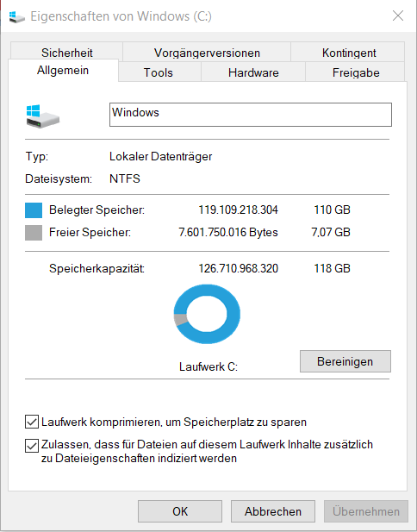Open the Kontingent tab
The image size is (417, 532).
349,53
